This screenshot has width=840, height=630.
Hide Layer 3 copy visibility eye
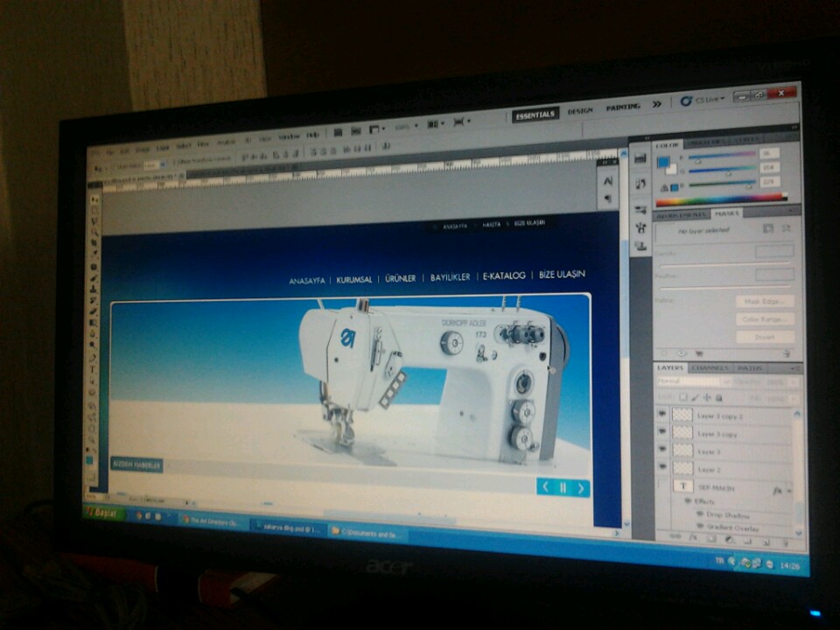pyautogui.click(x=662, y=431)
